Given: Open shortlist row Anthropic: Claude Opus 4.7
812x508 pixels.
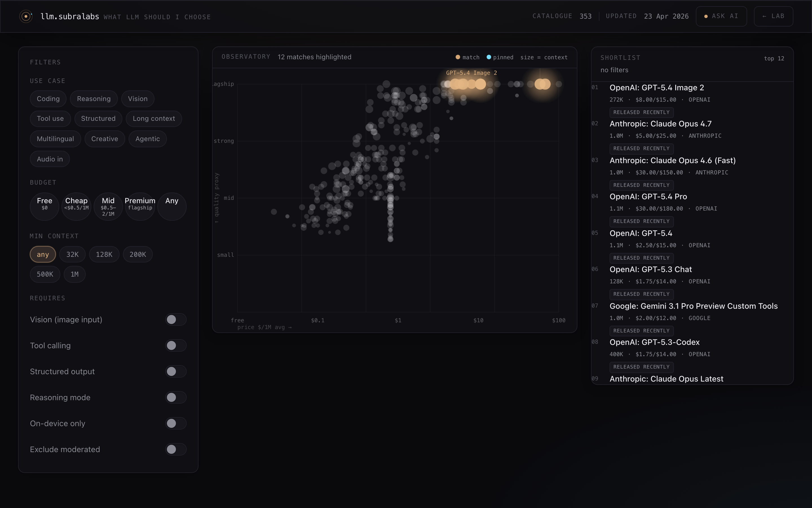Looking at the screenshot, I should [x=692, y=136].
